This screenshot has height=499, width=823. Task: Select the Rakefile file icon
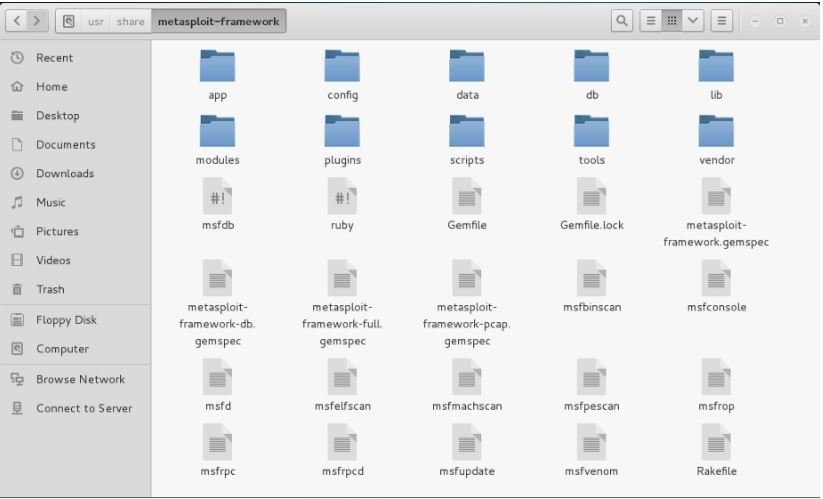[x=716, y=442]
